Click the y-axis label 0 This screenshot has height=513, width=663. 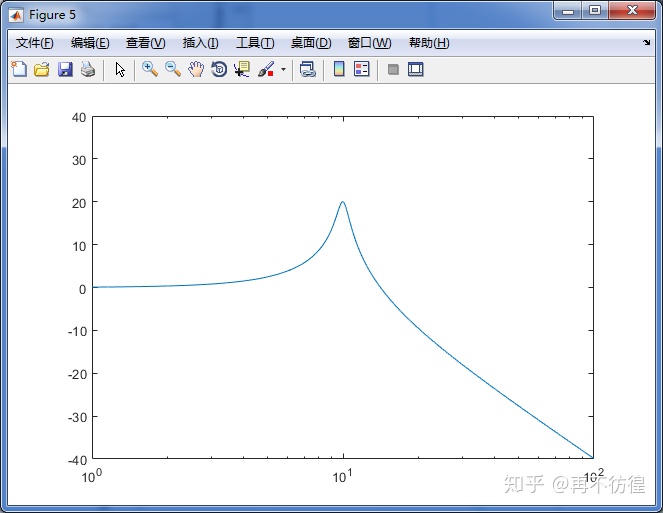point(82,289)
